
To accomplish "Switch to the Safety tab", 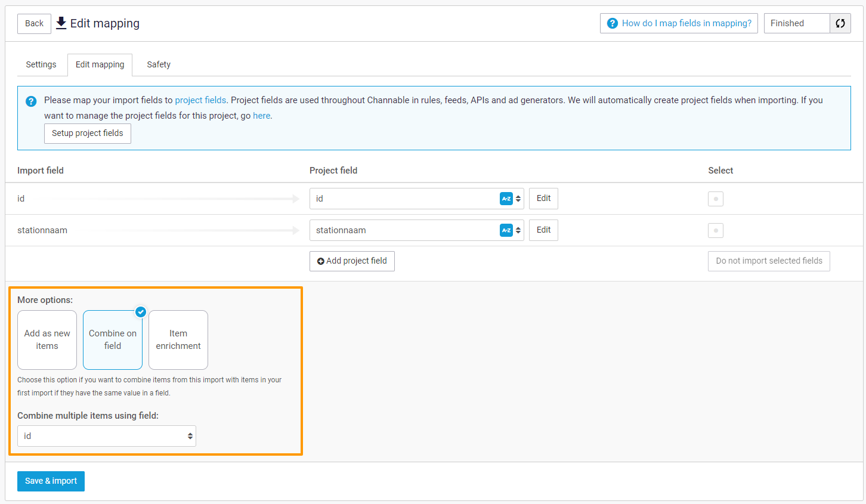I will tap(159, 64).
